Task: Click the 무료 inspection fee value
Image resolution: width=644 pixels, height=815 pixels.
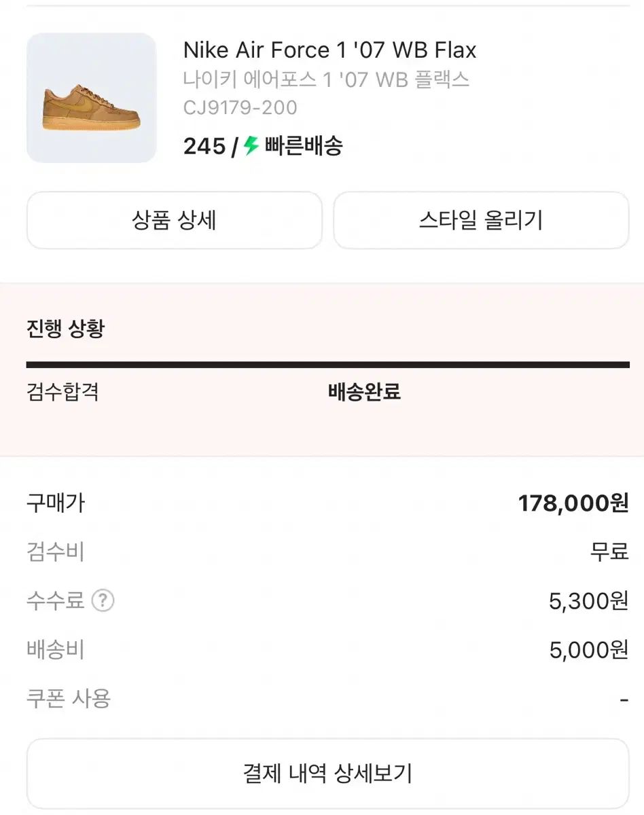Action: (609, 551)
